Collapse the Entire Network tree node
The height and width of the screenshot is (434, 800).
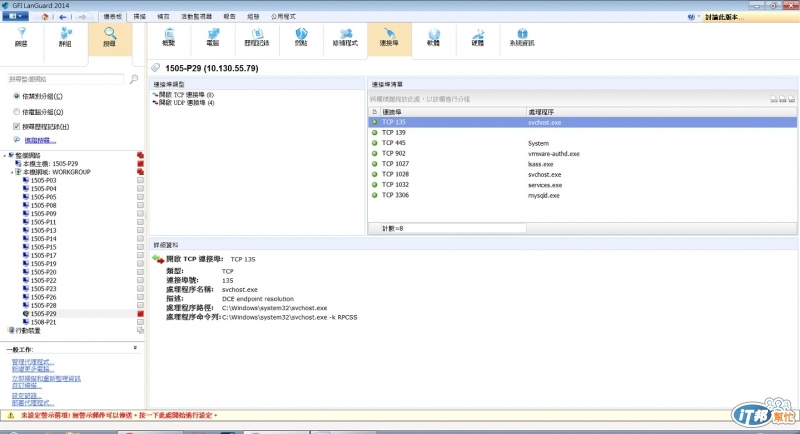coord(5,156)
